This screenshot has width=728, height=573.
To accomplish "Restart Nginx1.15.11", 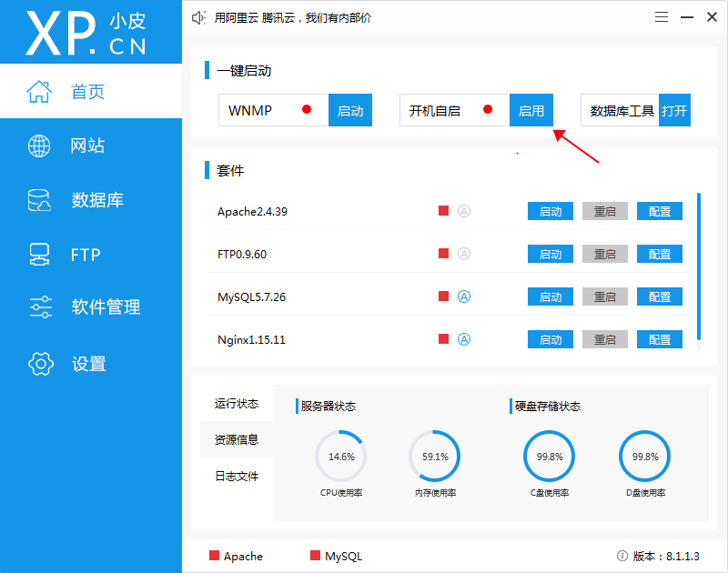I will [x=605, y=339].
